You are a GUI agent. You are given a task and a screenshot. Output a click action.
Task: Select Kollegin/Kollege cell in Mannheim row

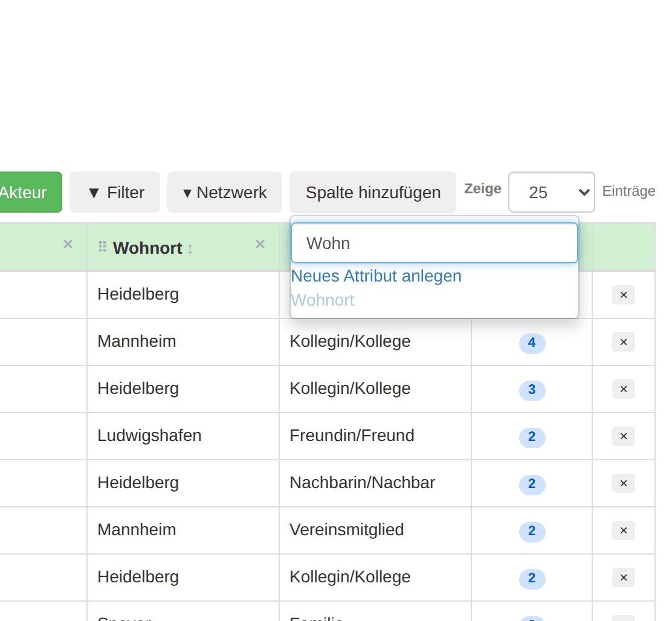[375, 342]
